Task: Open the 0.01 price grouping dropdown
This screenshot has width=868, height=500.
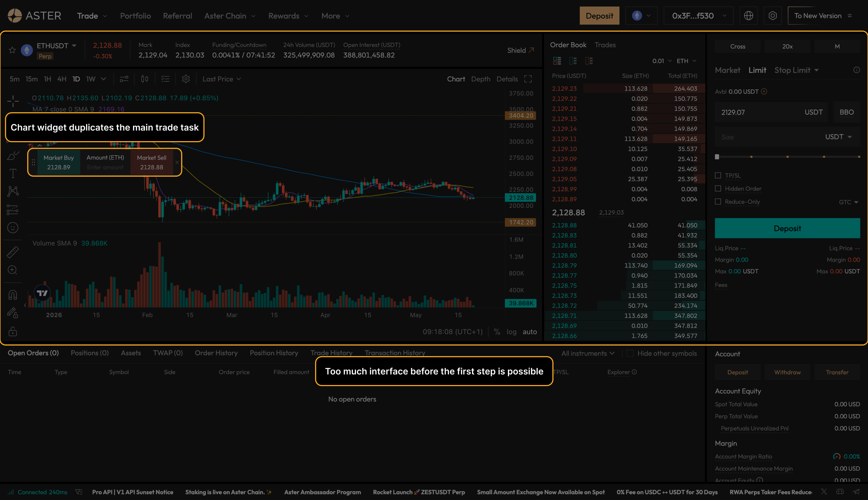Action: pyautogui.click(x=662, y=61)
